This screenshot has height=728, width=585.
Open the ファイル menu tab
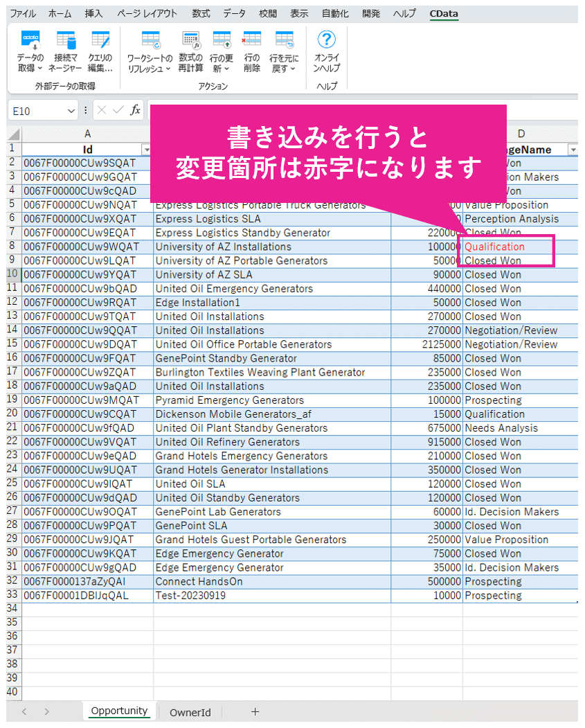click(x=24, y=13)
